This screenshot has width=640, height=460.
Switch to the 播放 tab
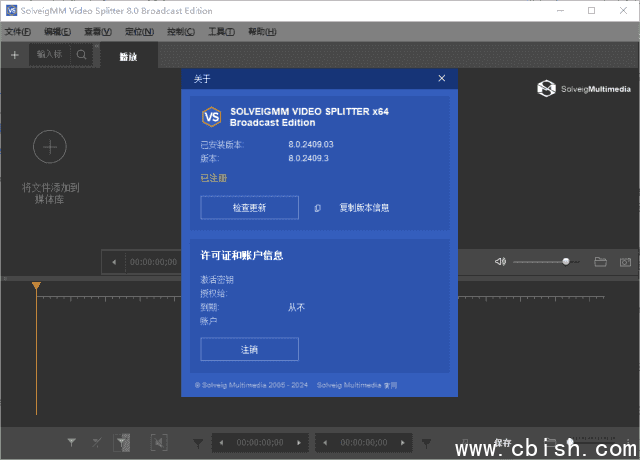coord(128,57)
